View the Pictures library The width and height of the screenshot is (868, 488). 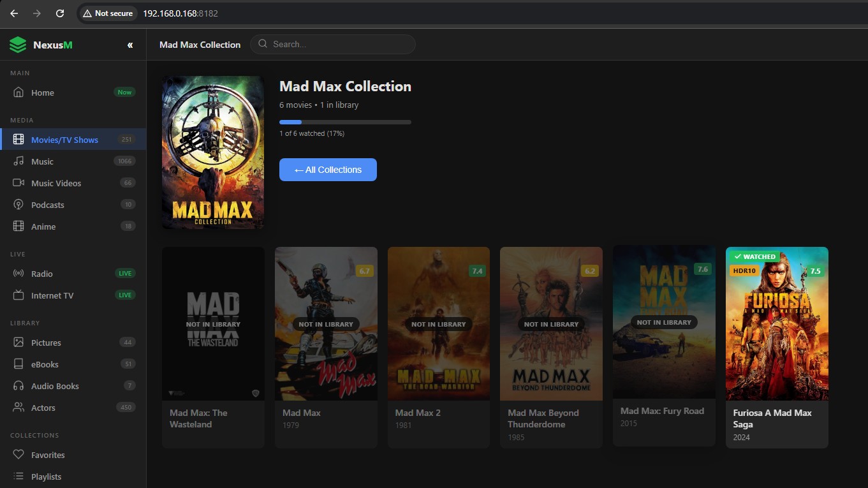(x=46, y=343)
